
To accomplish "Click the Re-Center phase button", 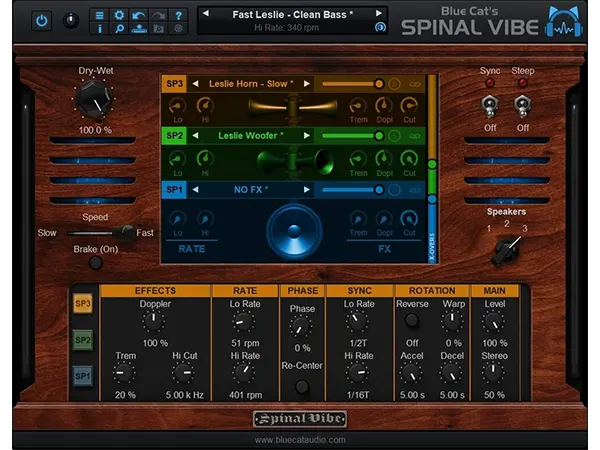I will pyautogui.click(x=302, y=387).
